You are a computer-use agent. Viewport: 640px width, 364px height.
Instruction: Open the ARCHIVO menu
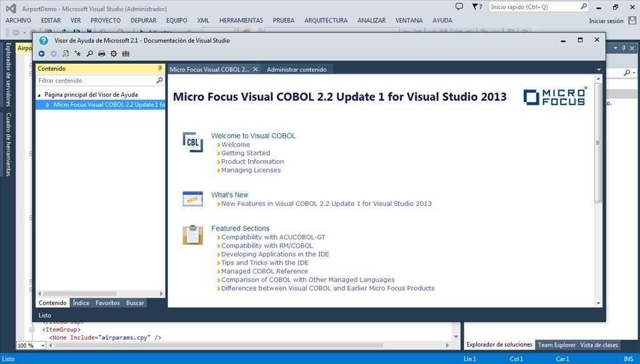coord(18,21)
